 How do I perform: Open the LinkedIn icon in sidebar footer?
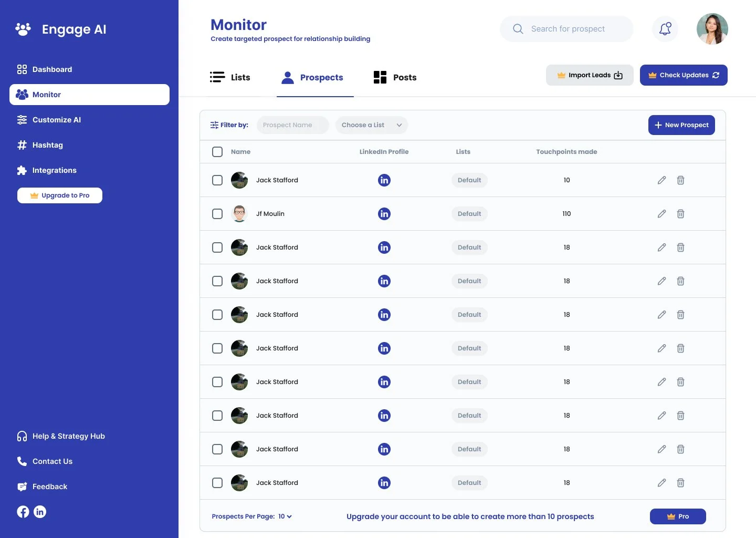[x=40, y=512]
